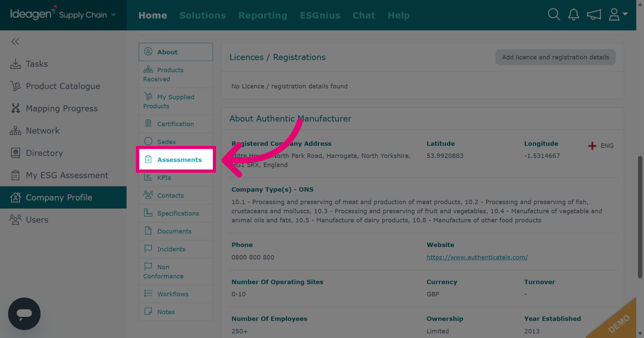Click the Certification rosette icon

pyautogui.click(x=148, y=123)
